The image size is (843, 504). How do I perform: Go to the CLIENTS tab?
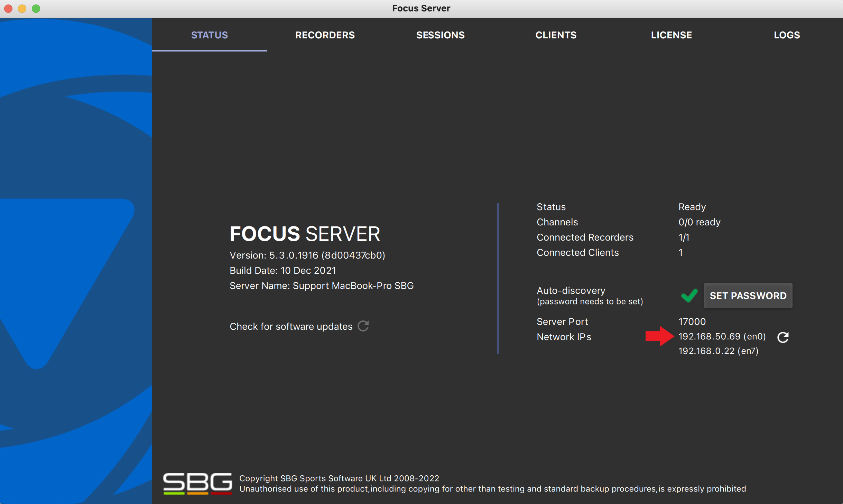tap(556, 35)
